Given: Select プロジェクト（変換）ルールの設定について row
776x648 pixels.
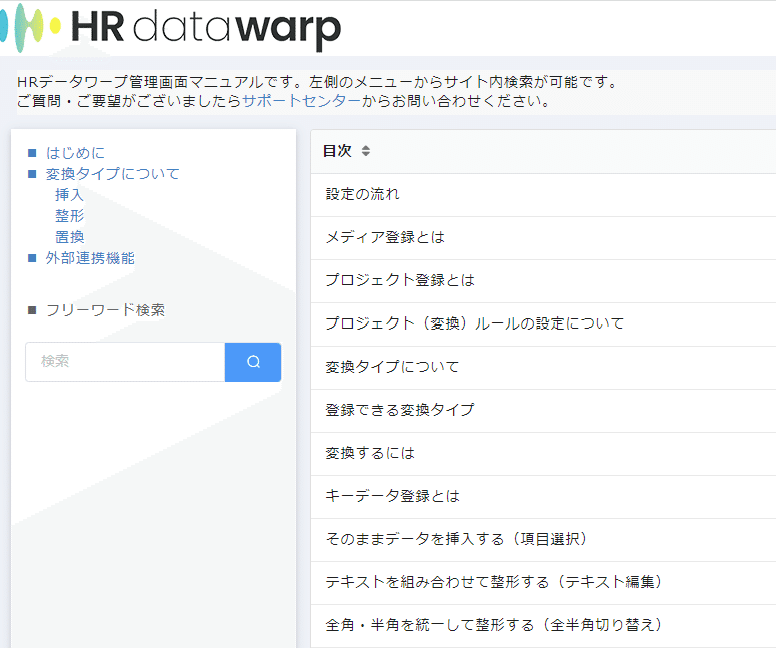Looking at the screenshot, I should (x=543, y=324).
